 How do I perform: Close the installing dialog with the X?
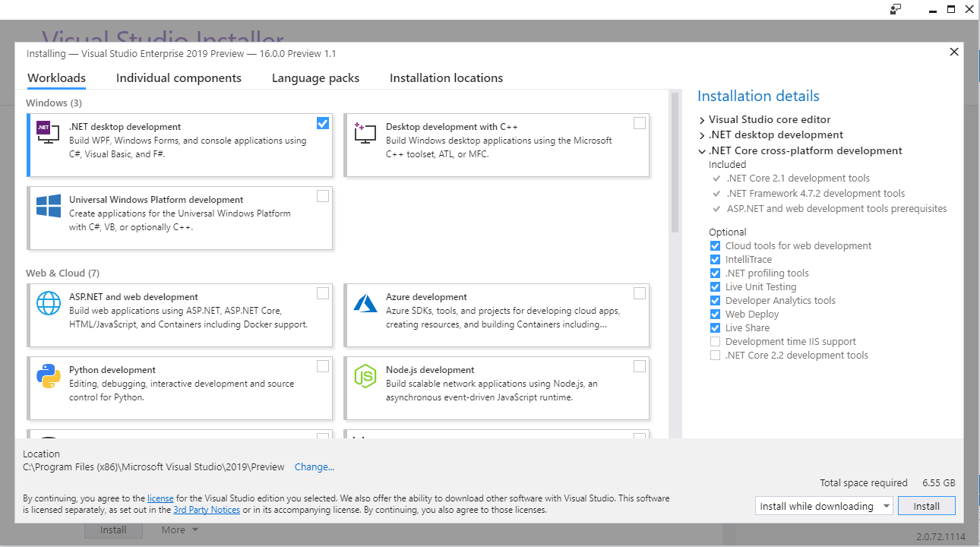pyautogui.click(x=954, y=52)
